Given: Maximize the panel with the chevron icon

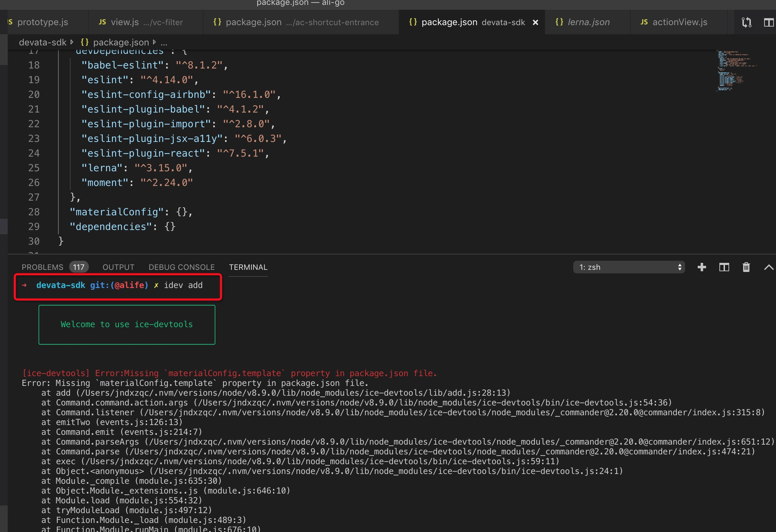Looking at the screenshot, I should click(769, 267).
